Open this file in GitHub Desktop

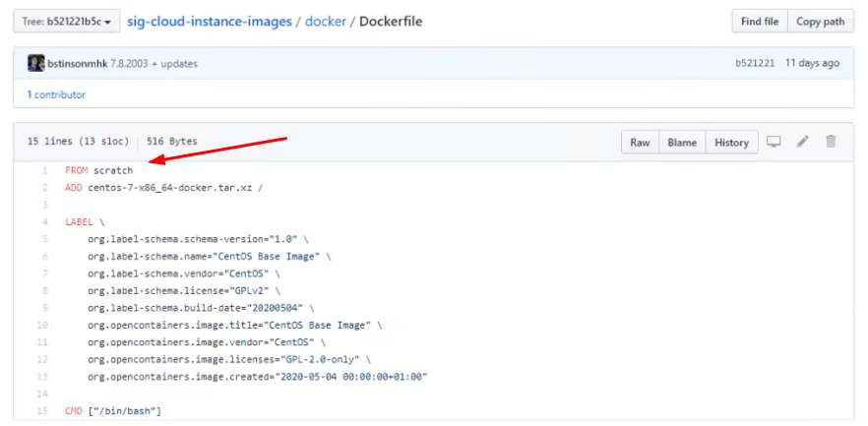(x=774, y=143)
